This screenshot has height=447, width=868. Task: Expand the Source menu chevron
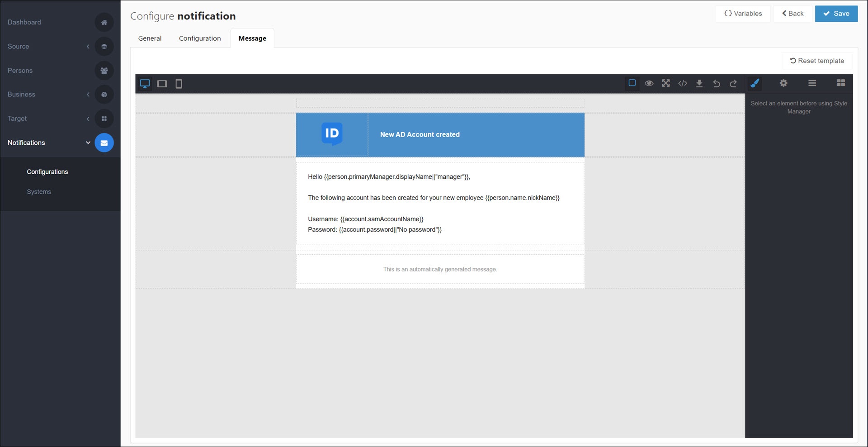tap(88, 46)
